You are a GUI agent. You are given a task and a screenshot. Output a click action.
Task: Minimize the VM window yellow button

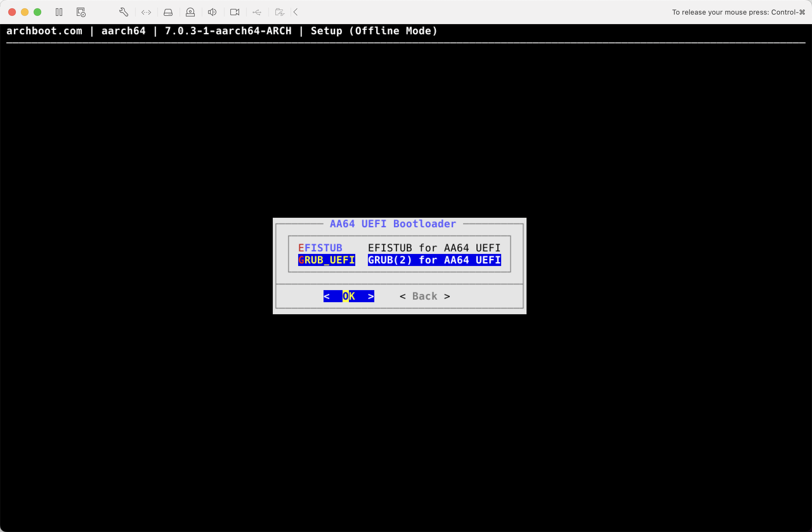coord(24,12)
